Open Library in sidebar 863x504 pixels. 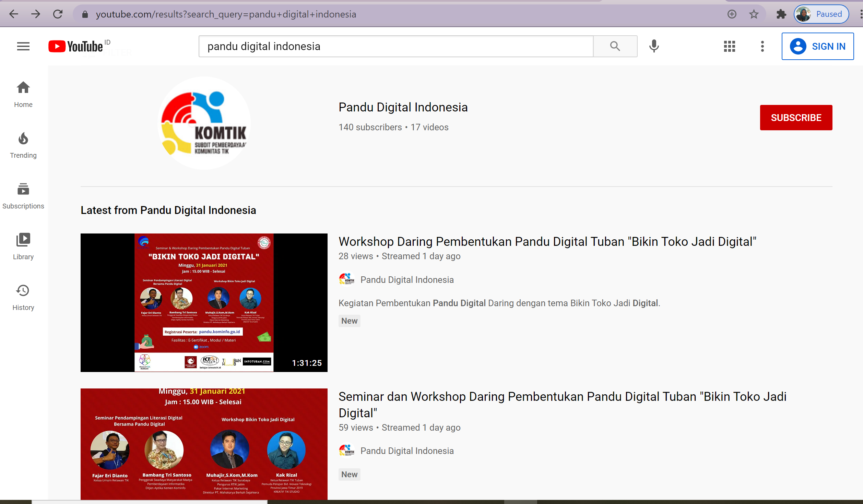pyautogui.click(x=23, y=247)
